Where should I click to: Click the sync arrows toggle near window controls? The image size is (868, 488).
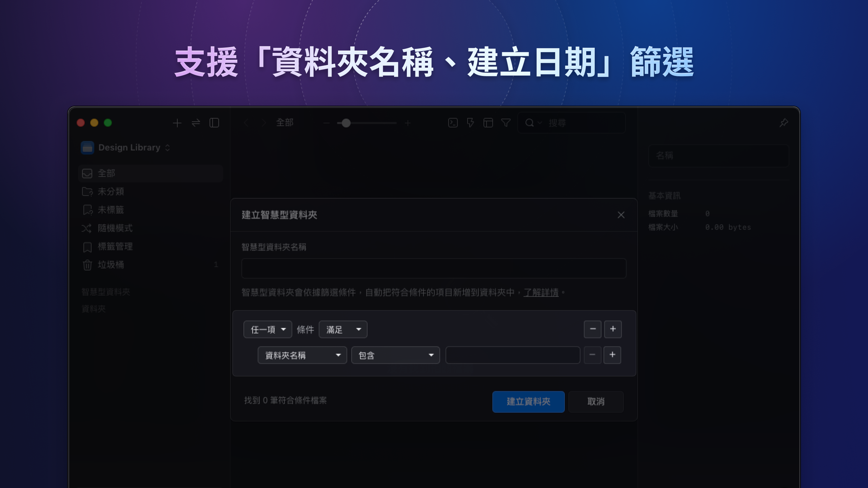click(195, 123)
